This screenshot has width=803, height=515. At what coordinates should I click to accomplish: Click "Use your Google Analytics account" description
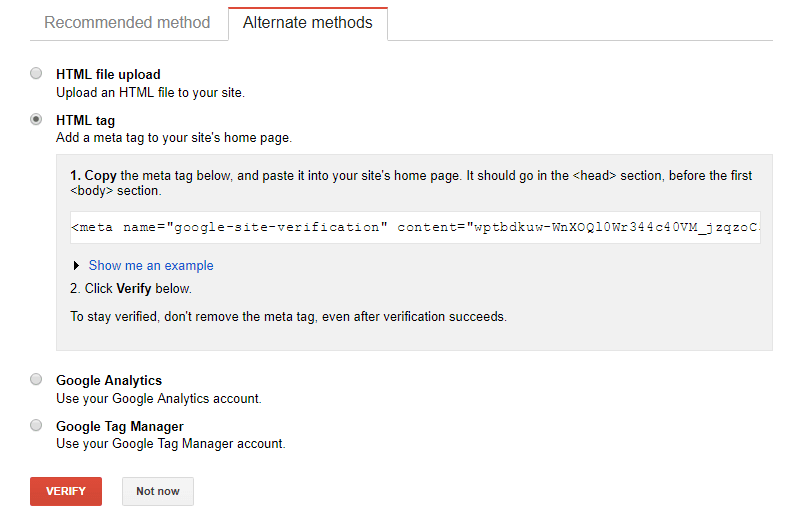tap(158, 398)
